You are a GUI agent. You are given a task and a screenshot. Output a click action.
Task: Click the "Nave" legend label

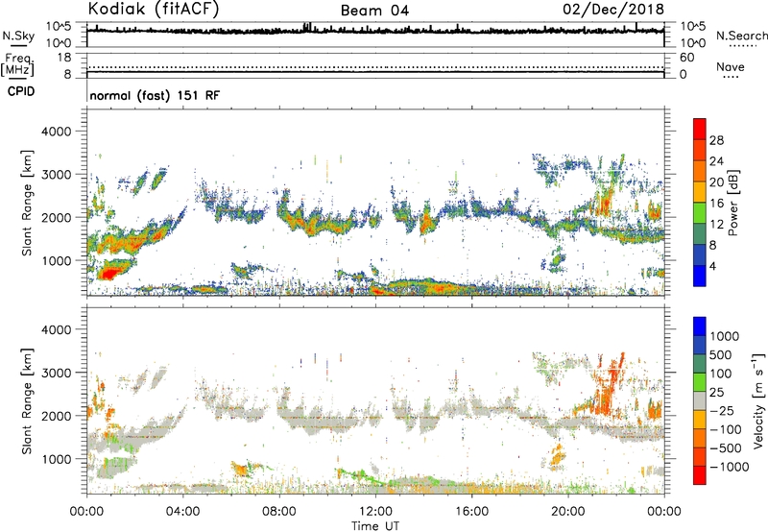click(731, 67)
